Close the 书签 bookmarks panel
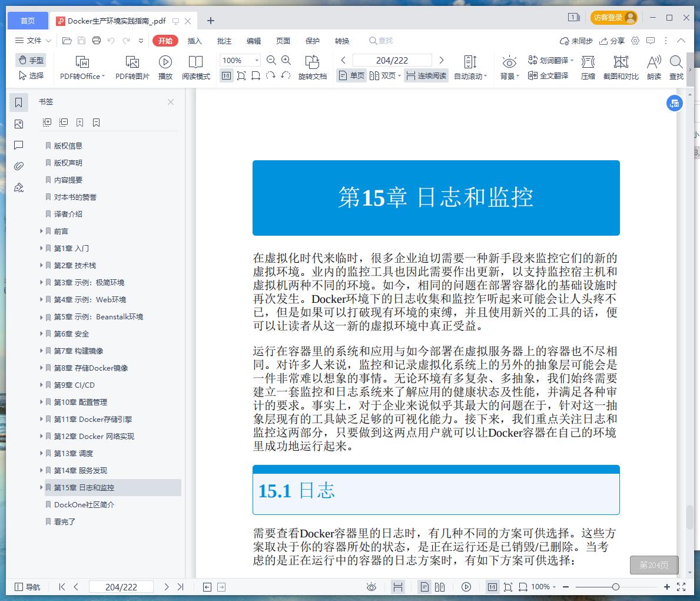The width and height of the screenshot is (700, 601). tap(171, 102)
